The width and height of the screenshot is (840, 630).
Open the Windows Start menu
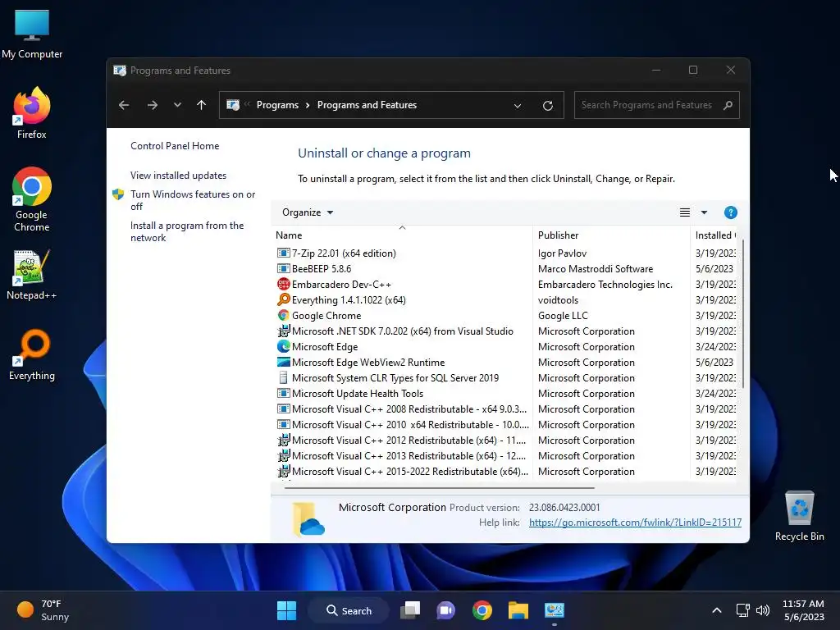[286, 610]
